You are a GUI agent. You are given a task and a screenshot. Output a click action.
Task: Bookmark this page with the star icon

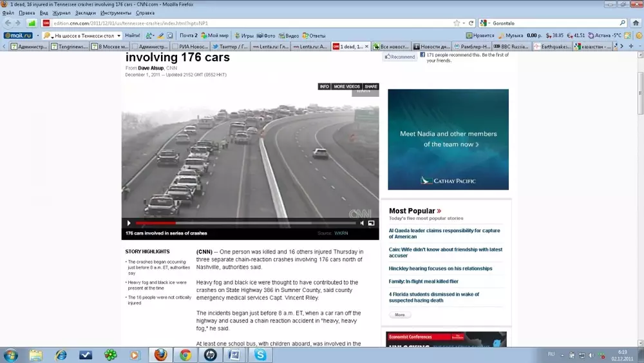[x=457, y=23]
